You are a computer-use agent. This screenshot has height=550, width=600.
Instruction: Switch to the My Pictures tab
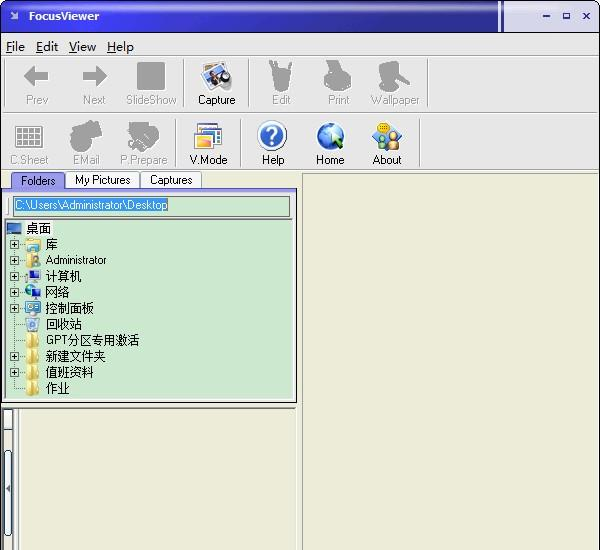pos(103,180)
